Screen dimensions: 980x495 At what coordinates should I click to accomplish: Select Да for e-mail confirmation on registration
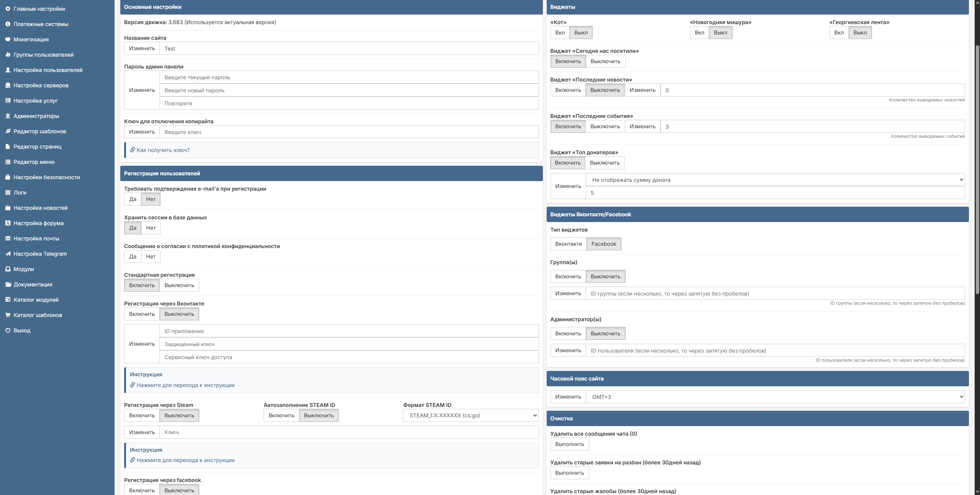pos(133,199)
